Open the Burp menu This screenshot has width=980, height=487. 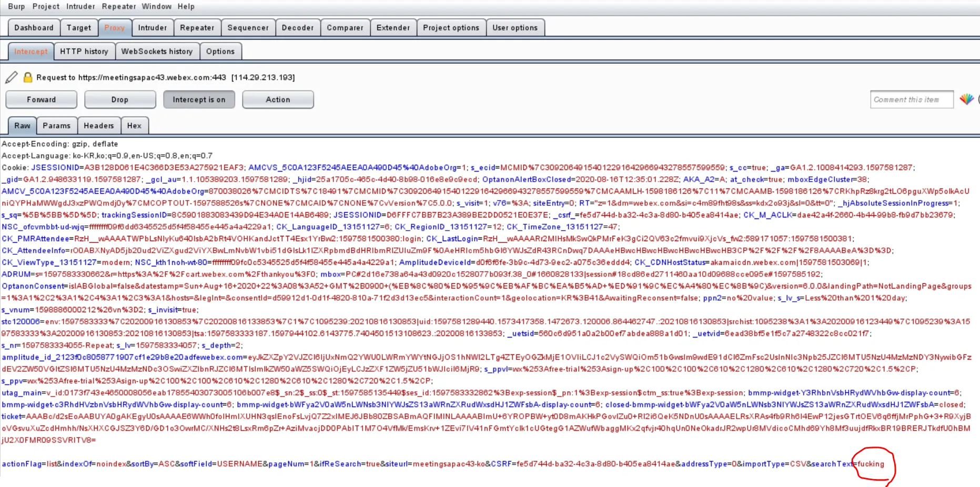[16, 6]
